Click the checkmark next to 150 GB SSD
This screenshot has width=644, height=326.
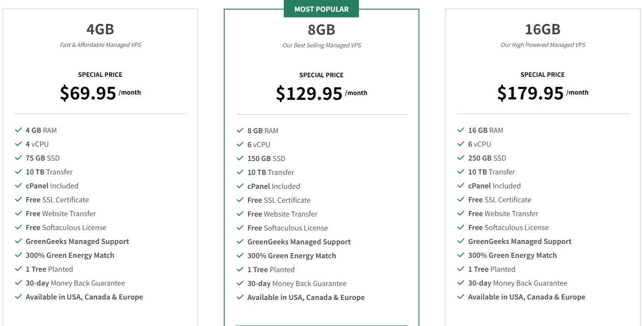coord(240,158)
